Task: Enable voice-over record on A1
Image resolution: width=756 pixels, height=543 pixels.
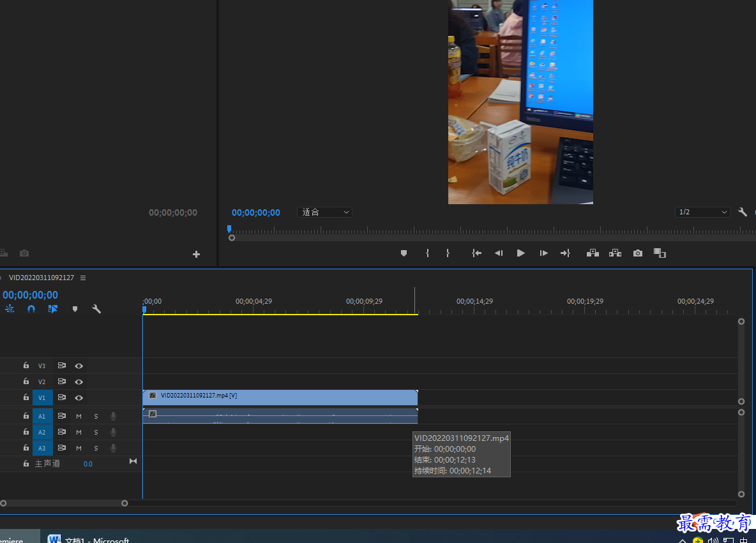Action: click(x=113, y=416)
